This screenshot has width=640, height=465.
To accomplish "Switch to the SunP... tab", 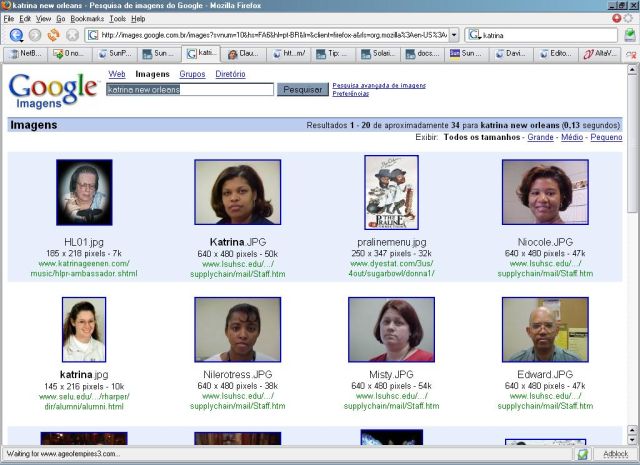I will coord(116,54).
